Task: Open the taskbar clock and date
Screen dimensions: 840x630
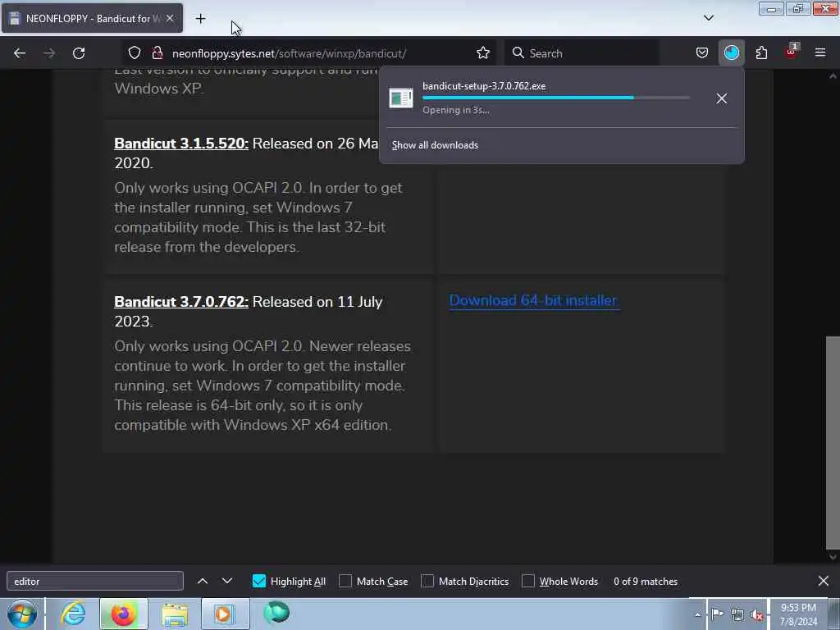Action: click(798, 615)
